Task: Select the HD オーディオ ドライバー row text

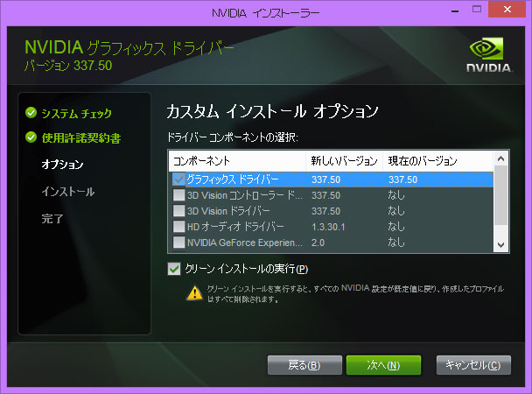Action: 235,227
